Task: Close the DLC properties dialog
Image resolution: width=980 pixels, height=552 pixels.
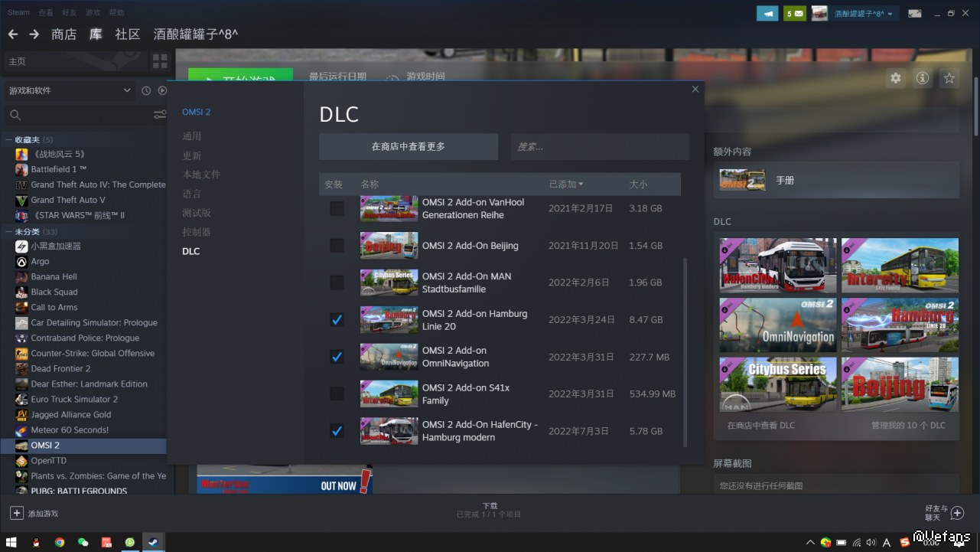Action: coord(695,89)
